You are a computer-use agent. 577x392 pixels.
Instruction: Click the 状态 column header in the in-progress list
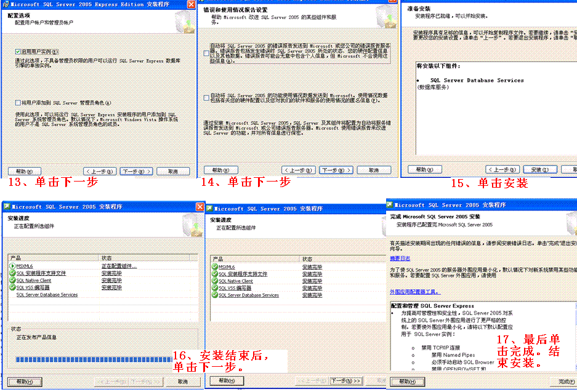145,258
